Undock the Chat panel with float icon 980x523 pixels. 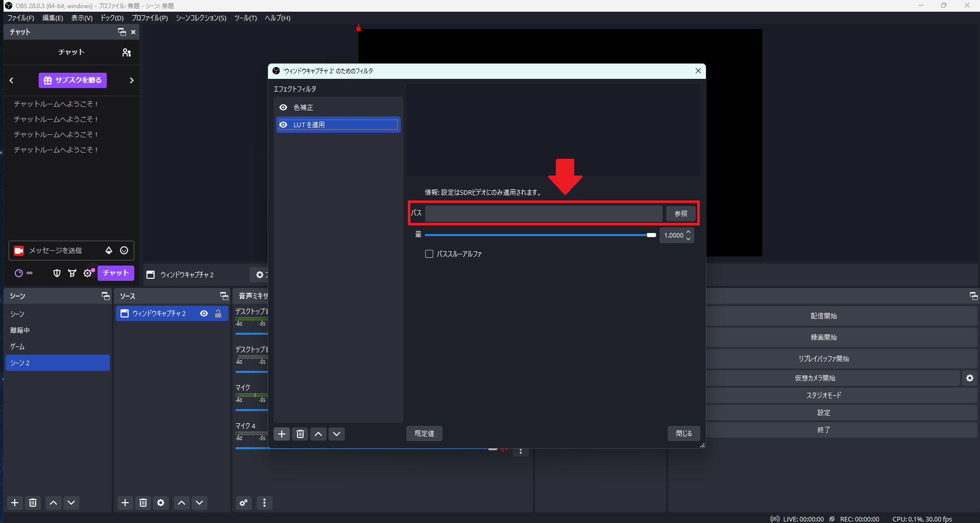pos(122,32)
